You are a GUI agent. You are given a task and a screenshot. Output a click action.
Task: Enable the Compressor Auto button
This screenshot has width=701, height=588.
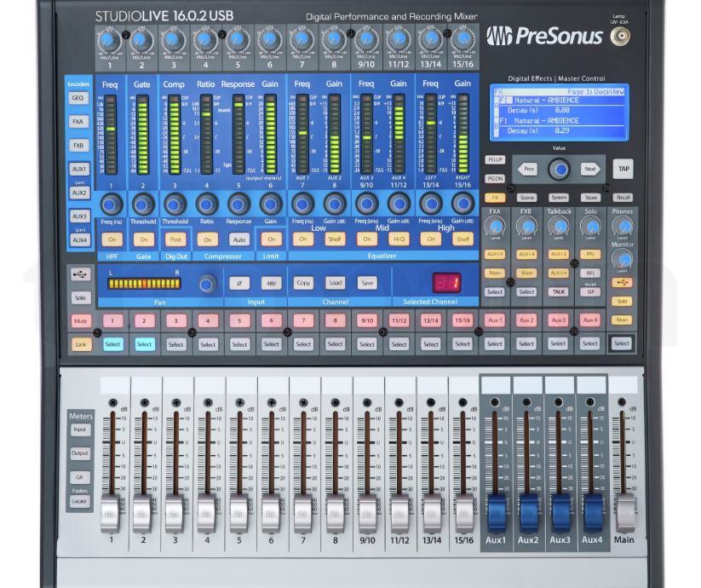239,239
